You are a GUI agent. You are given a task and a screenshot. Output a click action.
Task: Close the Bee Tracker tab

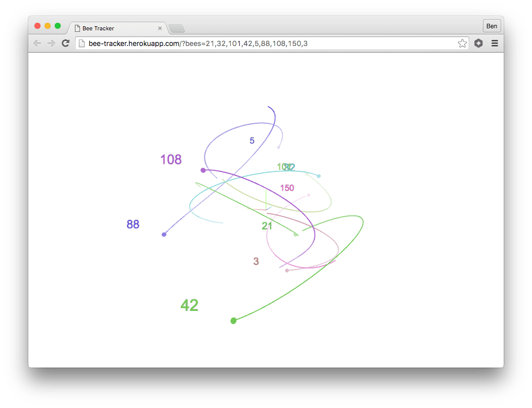point(160,28)
